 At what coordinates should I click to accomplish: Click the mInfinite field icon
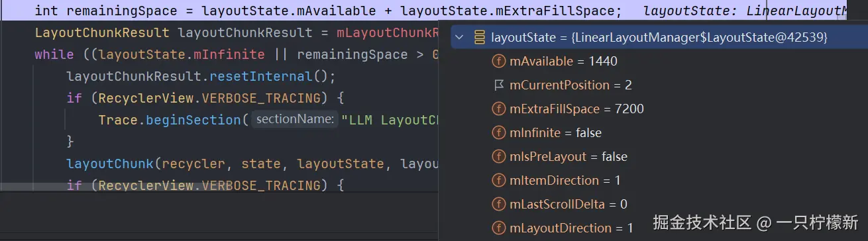pos(498,133)
